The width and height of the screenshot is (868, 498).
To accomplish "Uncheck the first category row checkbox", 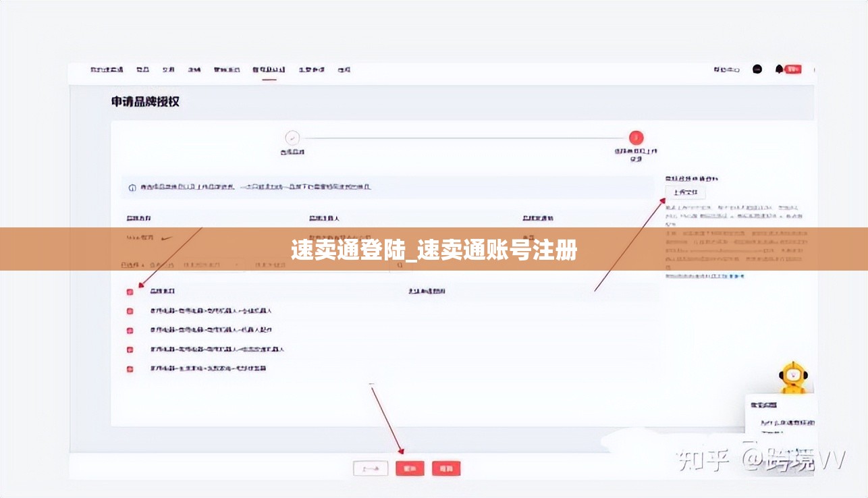I will [130, 311].
